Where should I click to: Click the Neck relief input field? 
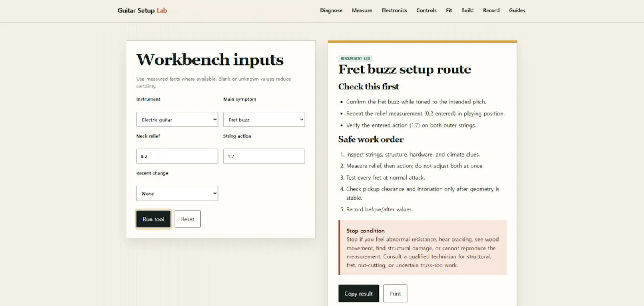coord(177,156)
